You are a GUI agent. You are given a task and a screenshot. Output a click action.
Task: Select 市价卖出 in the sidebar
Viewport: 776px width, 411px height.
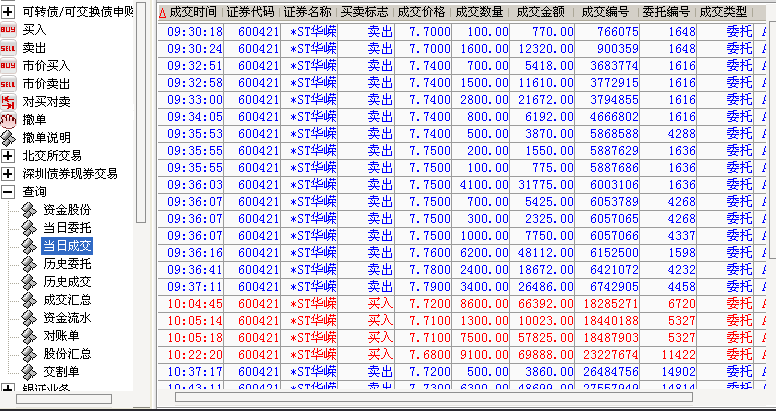coord(46,84)
